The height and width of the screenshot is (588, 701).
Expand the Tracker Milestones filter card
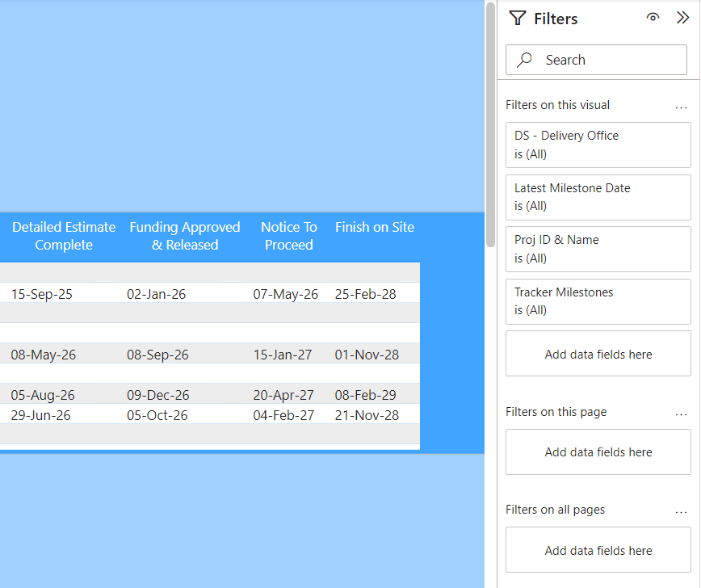coord(598,301)
